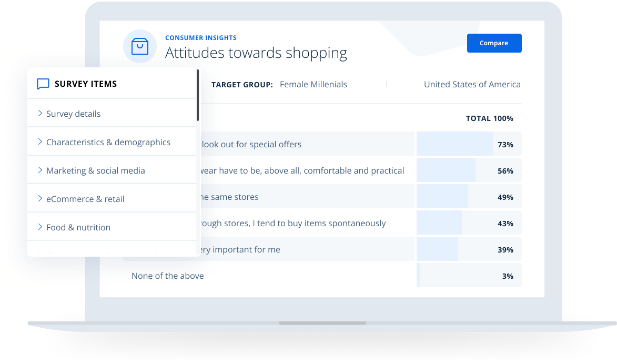Click the Attitudes towards shopping title
The height and width of the screenshot is (364, 617).
click(x=256, y=53)
